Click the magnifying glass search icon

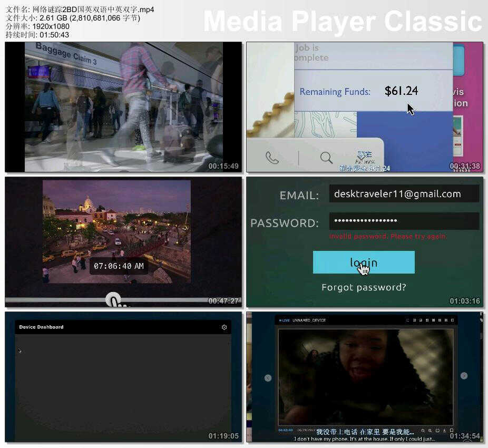pyautogui.click(x=326, y=158)
